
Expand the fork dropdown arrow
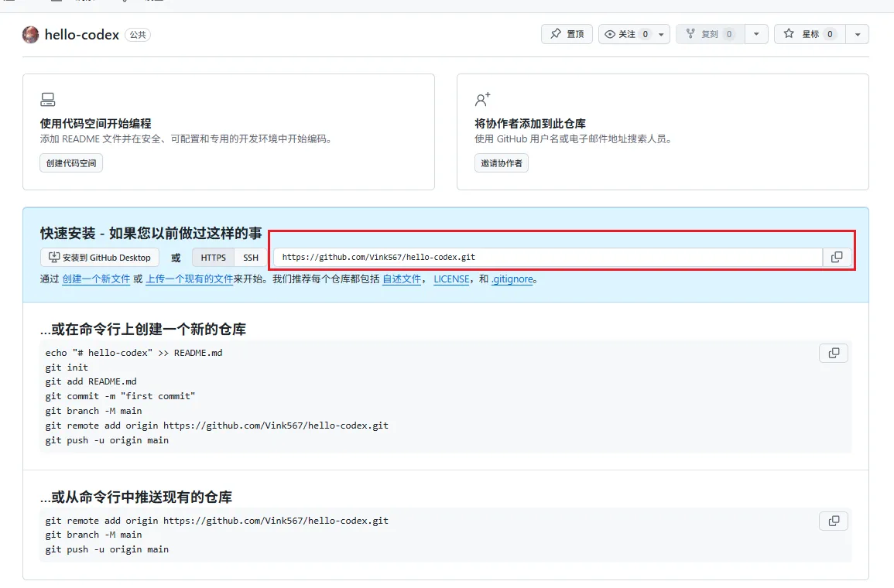pos(756,34)
